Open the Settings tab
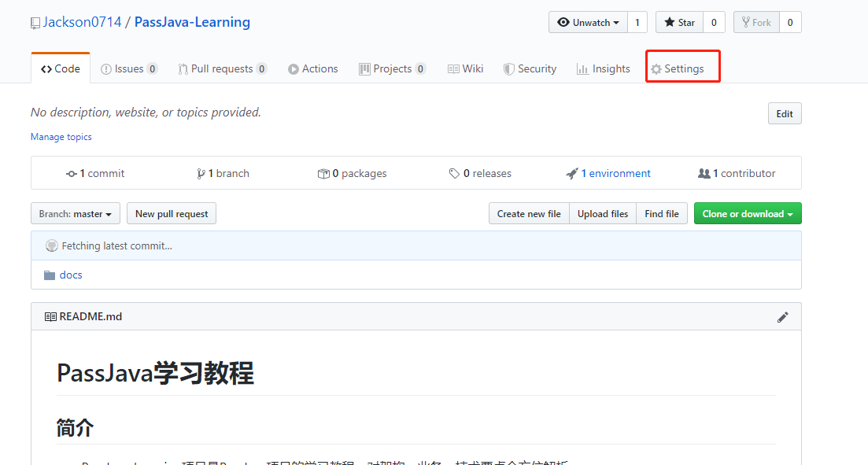The width and height of the screenshot is (868, 465). click(682, 68)
